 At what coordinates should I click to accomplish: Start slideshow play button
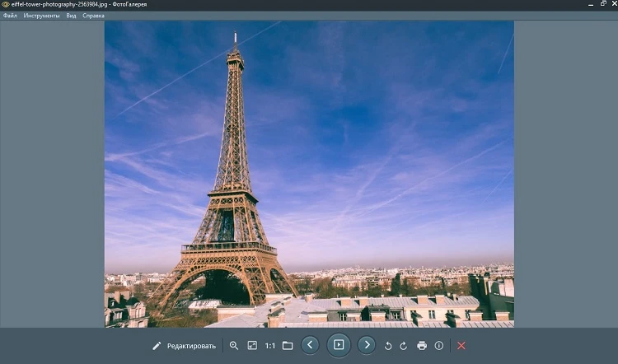(339, 345)
